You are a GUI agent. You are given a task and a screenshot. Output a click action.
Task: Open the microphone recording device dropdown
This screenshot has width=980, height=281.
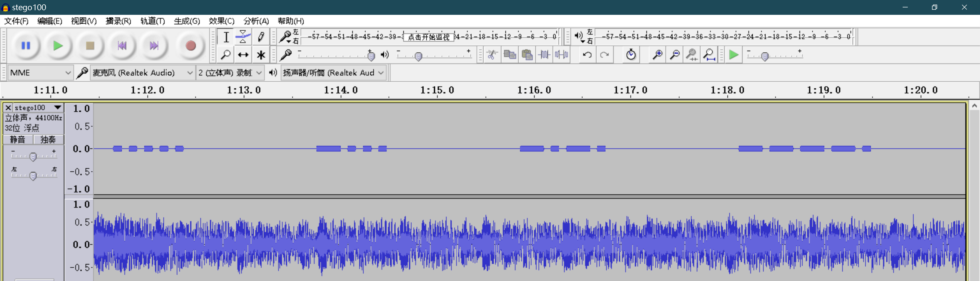click(x=142, y=73)
